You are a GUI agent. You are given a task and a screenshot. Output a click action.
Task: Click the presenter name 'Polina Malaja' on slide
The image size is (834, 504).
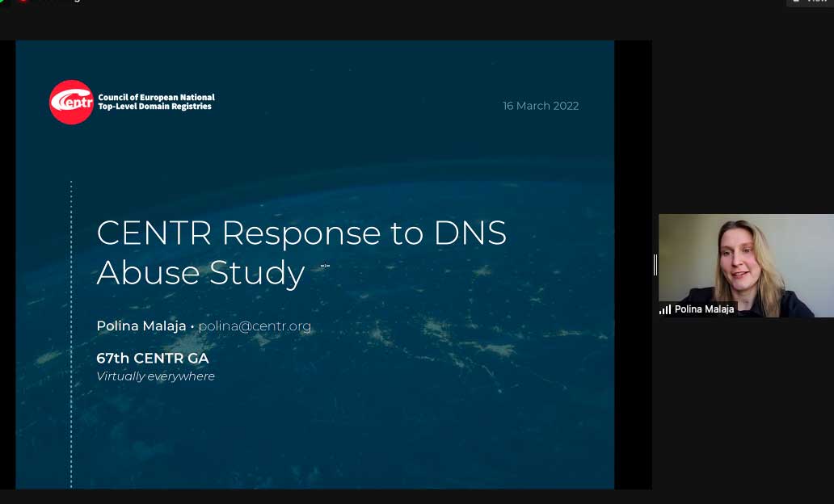click(x=141, y=326)
